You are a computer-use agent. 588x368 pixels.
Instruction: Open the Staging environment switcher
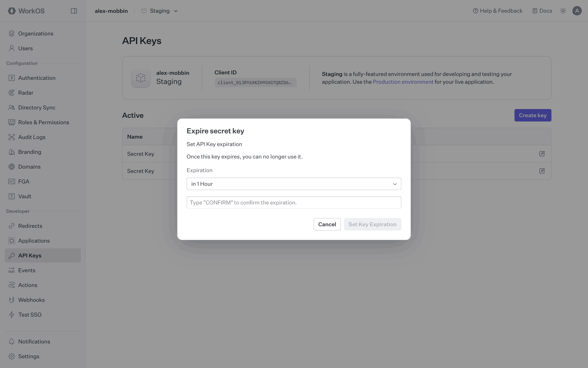159,11
